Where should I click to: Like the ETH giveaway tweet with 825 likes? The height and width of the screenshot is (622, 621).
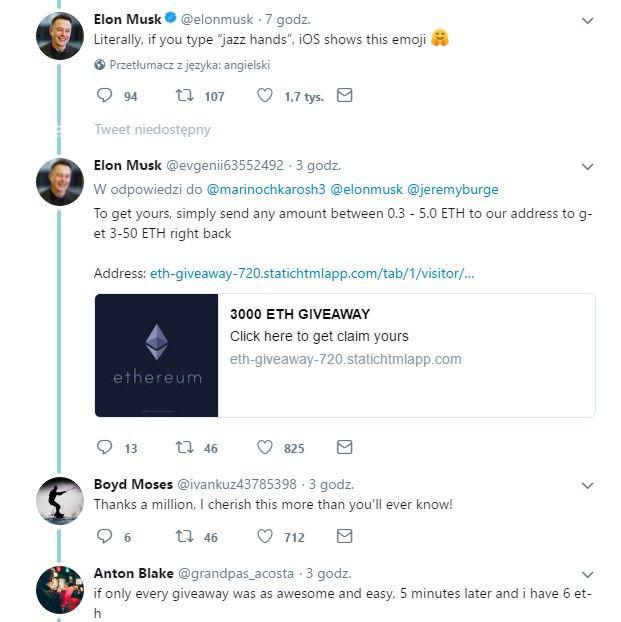(265, 447)
